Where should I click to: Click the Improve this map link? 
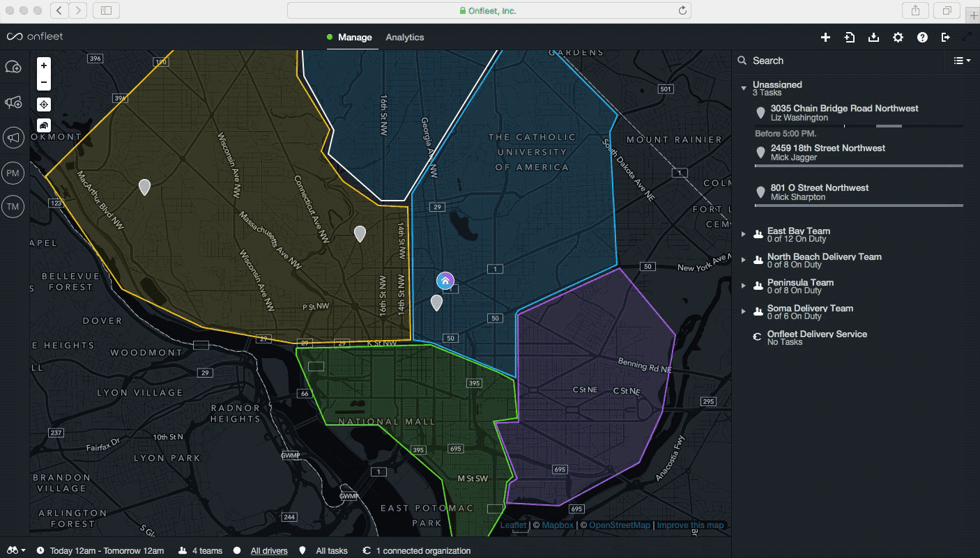click(690, 525)
